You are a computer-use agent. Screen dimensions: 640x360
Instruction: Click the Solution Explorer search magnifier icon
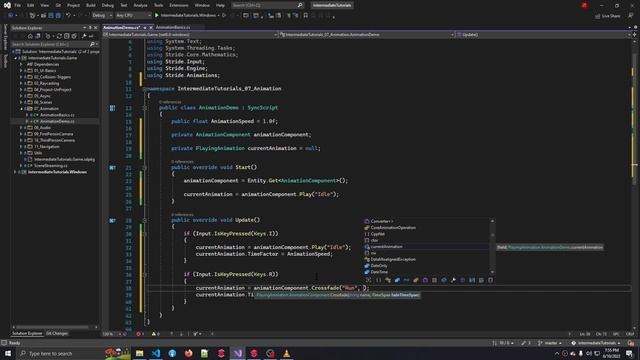(x=92, y=44)
